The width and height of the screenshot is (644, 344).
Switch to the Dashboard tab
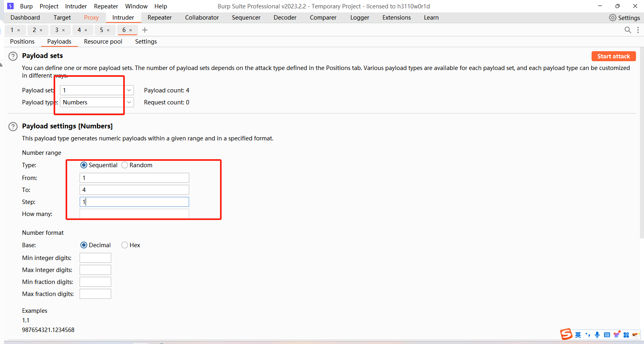(25, 18)
